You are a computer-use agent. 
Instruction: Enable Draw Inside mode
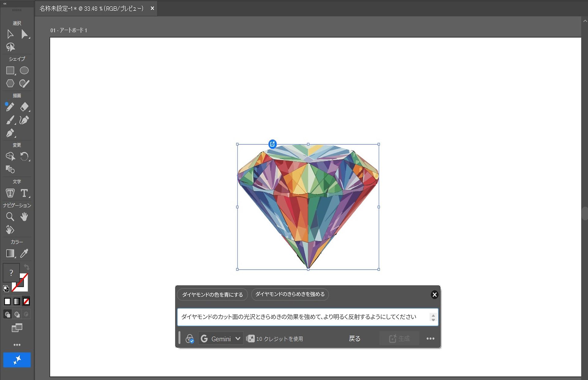26,314
